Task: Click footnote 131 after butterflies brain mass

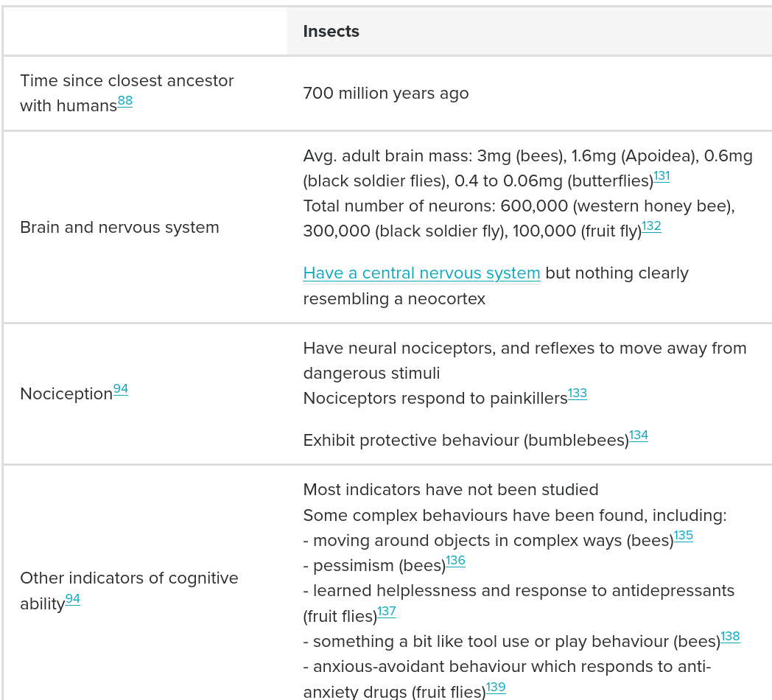Action: click(662, 176)
